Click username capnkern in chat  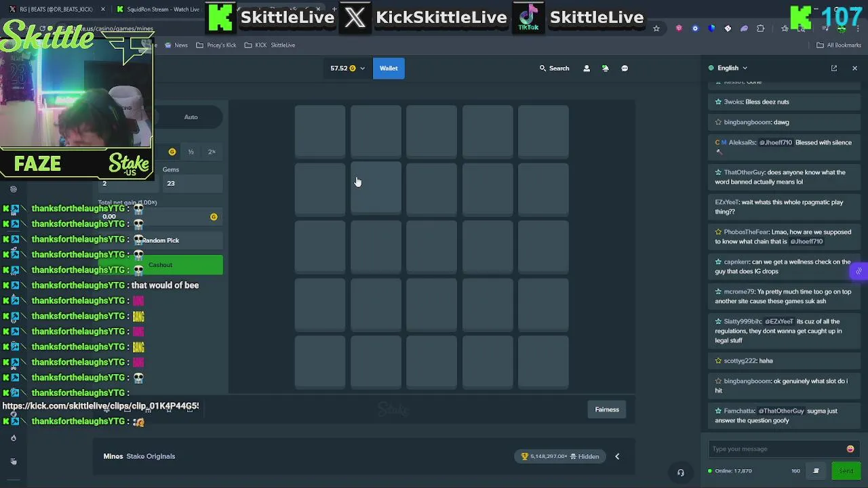point(736,262)
